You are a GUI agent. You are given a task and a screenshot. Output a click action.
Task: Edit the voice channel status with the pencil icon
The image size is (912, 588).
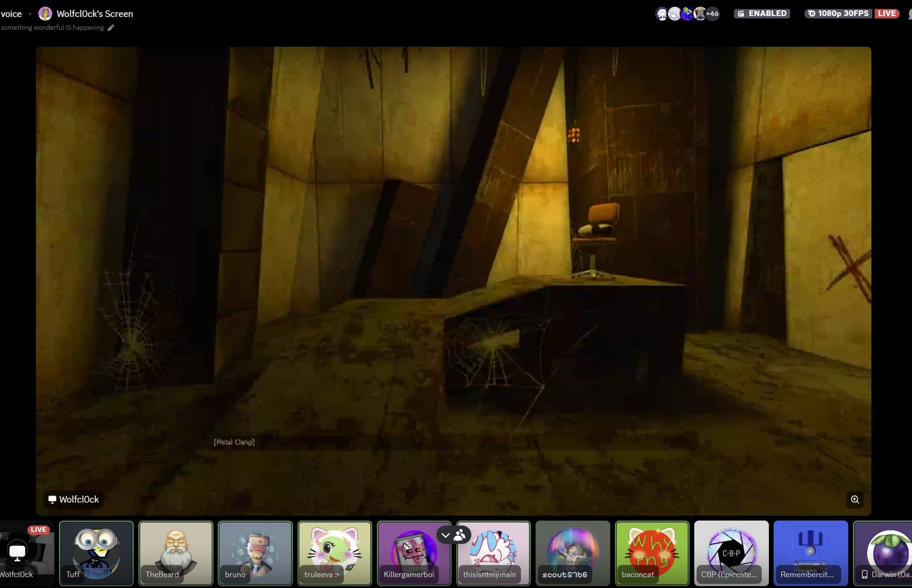[111, 28]
